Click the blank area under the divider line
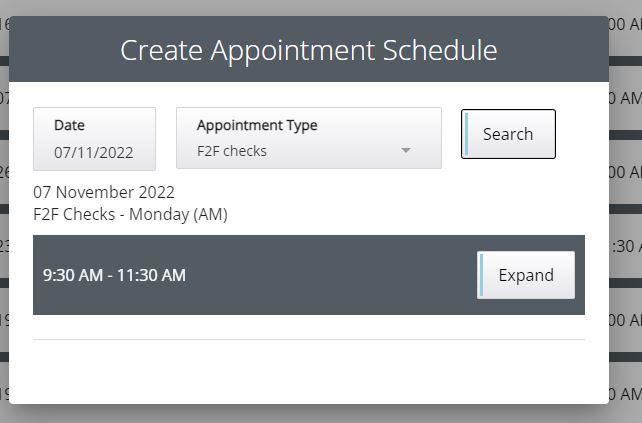Image resolution: width=642 pixels, height=423 pixels. pyautogui.click(x=308, y=370)
